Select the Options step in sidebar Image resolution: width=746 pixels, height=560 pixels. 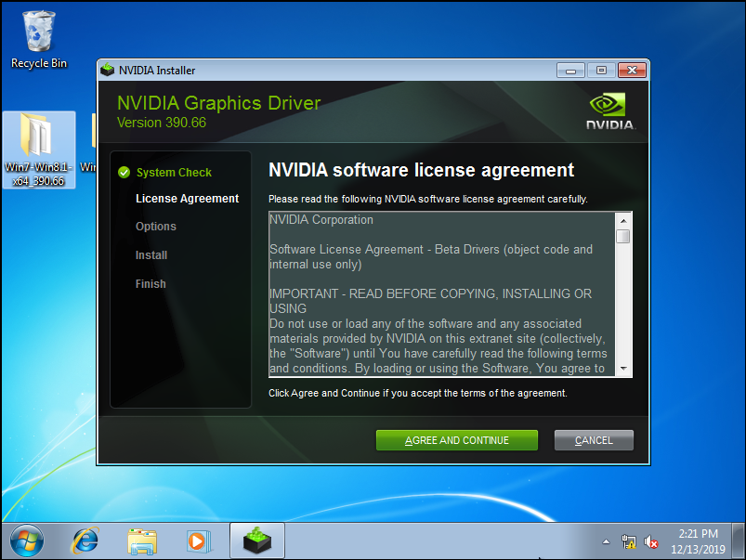coord(156,227)
